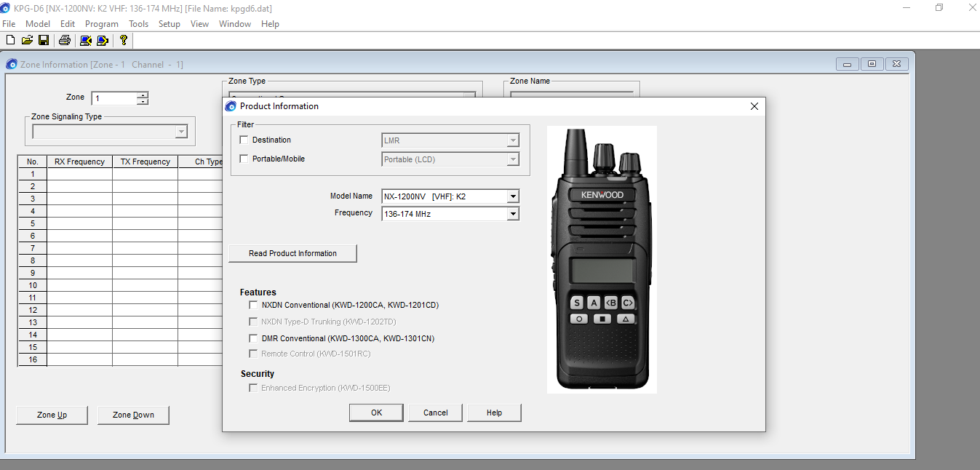This screenshot has height=470, width=980.
Task: Restore down the main application window
Action: 939,8
